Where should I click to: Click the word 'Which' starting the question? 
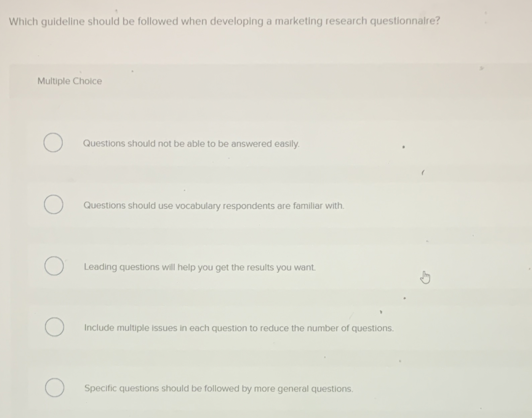click(23, 22)
